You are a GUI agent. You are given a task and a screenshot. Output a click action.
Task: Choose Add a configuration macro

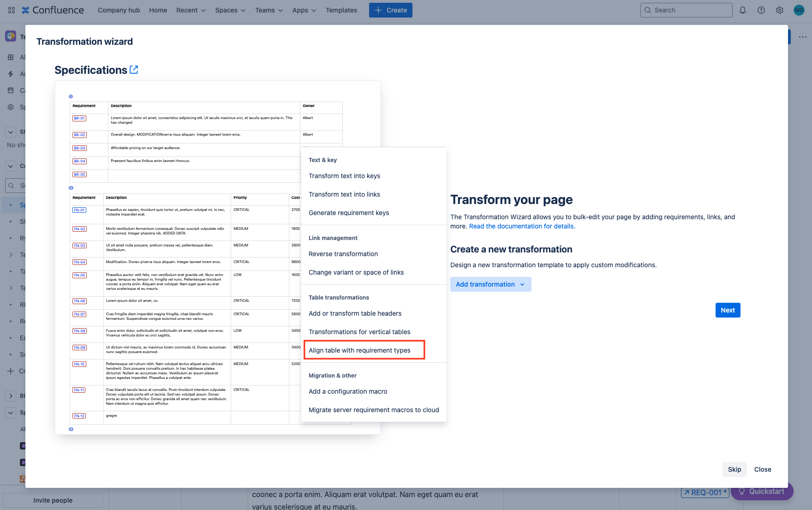(348, 391)
